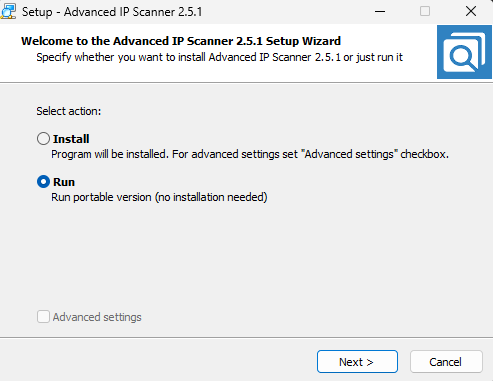Click the Advanced IP Scanner magnifier logo
Viewport: 496px width, 385px height.
pyautogui.click(x=464, y=52)
